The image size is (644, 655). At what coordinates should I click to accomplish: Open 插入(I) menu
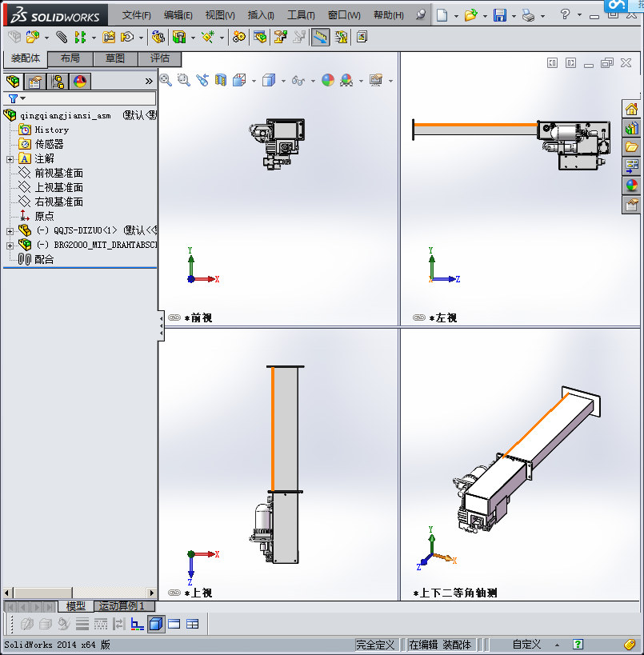click(261, 15)
